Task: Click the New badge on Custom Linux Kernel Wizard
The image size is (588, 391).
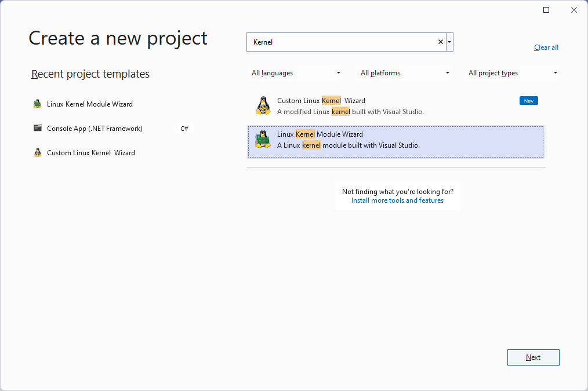Action: pos(529,101)
